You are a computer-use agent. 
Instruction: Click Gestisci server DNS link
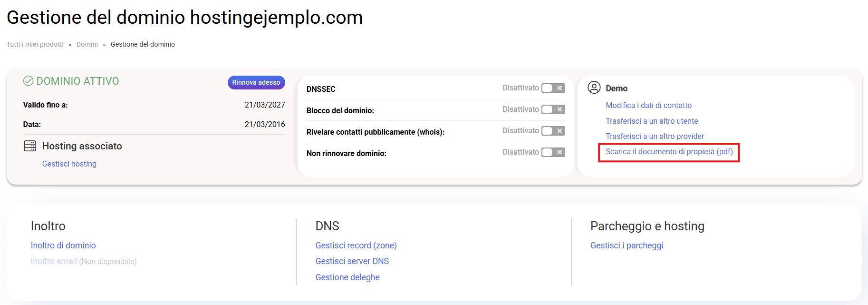tap(352, 261)
